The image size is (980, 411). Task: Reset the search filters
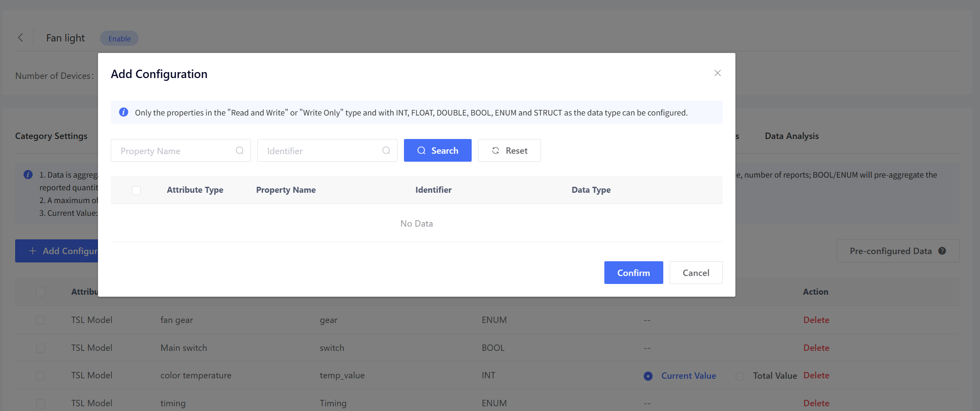(x=509, y=151)
